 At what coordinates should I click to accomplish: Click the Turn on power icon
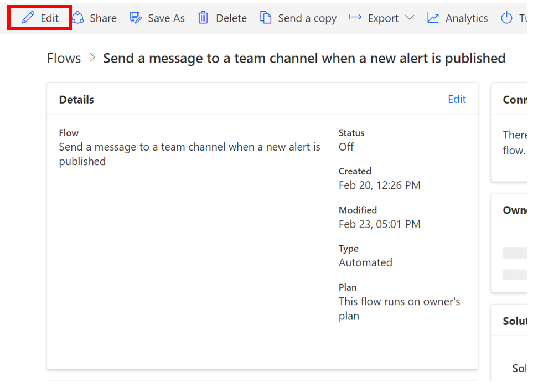point(506,18)
